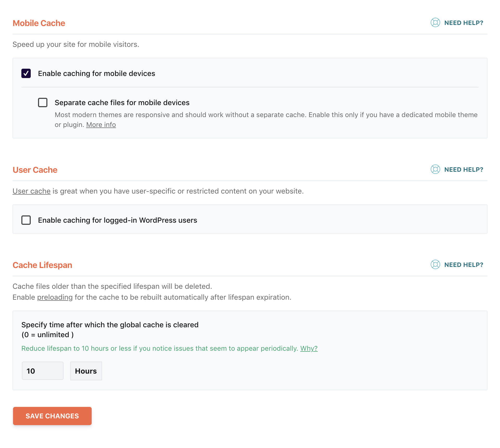Click the lifebuoy icon beside Mobile Cache help
Screen dimensions: 500x448
pyautogui.click(x=435, y=23)
